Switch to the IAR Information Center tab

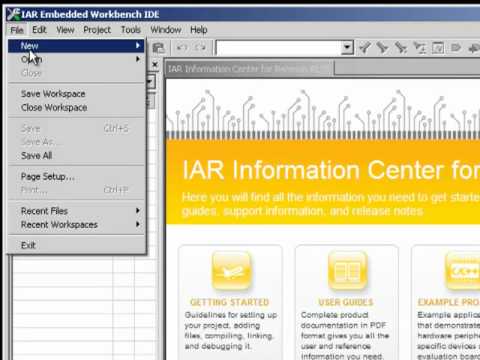tap(249, 69)
